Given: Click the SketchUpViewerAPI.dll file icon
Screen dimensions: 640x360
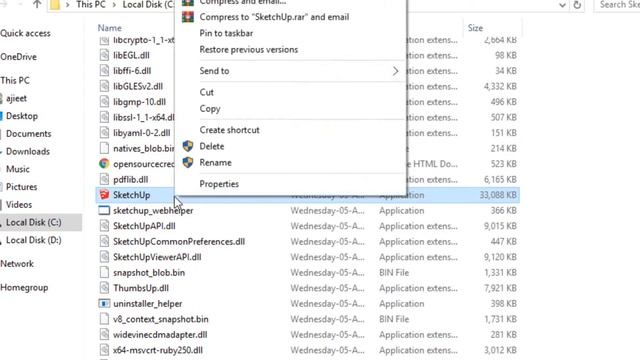Looking at the screenshot, I should point(104,257).
